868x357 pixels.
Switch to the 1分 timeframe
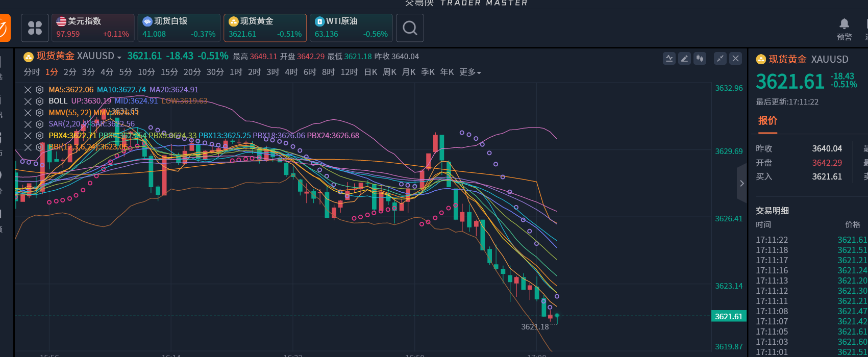coord(52,72)
